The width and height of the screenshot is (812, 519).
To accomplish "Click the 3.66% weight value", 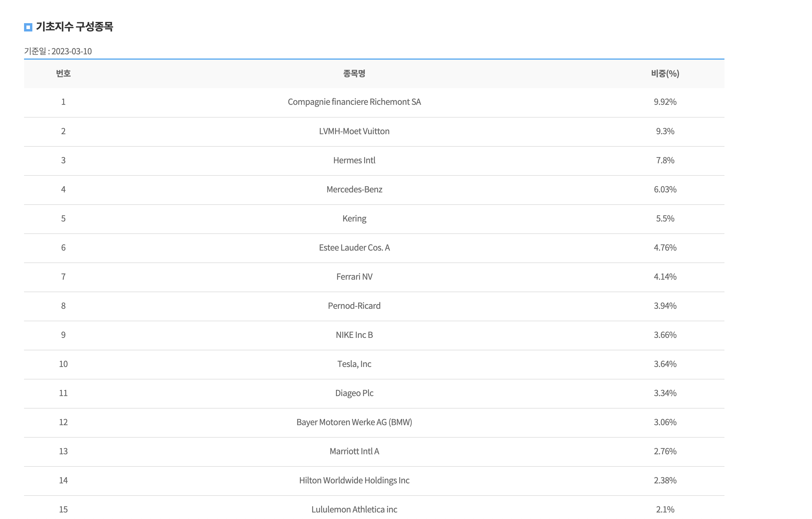I will 665,335.
